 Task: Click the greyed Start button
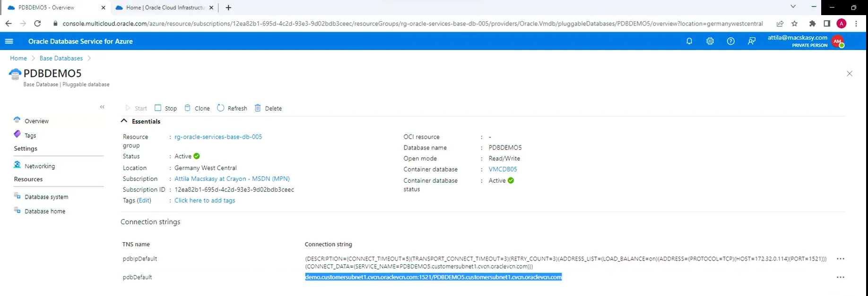coord(136,108)
